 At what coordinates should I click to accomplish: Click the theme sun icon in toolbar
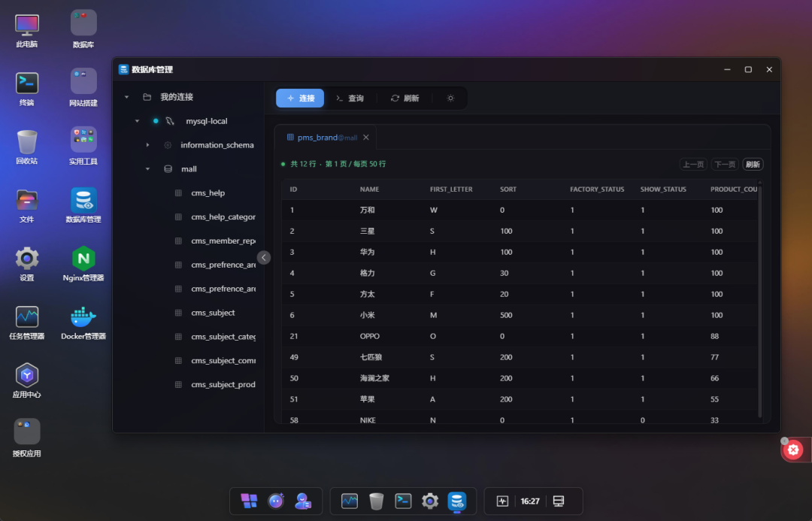pyautogui.click(x=450, y=98)
